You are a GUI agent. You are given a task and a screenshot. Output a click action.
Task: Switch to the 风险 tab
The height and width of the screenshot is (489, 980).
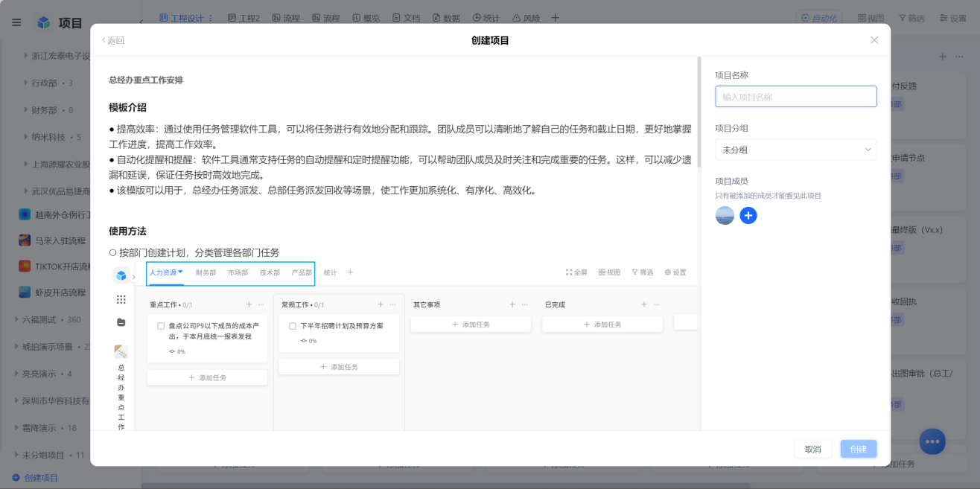[526, 18]
